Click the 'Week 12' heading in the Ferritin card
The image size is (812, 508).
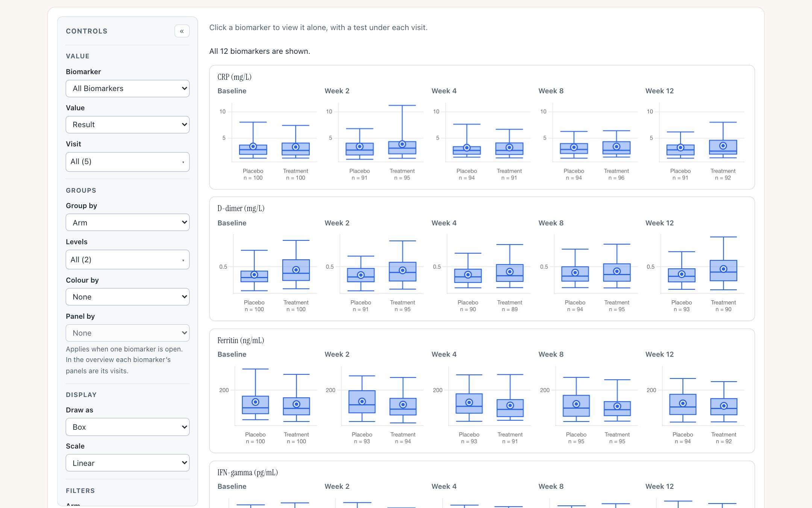pos(659,354)
